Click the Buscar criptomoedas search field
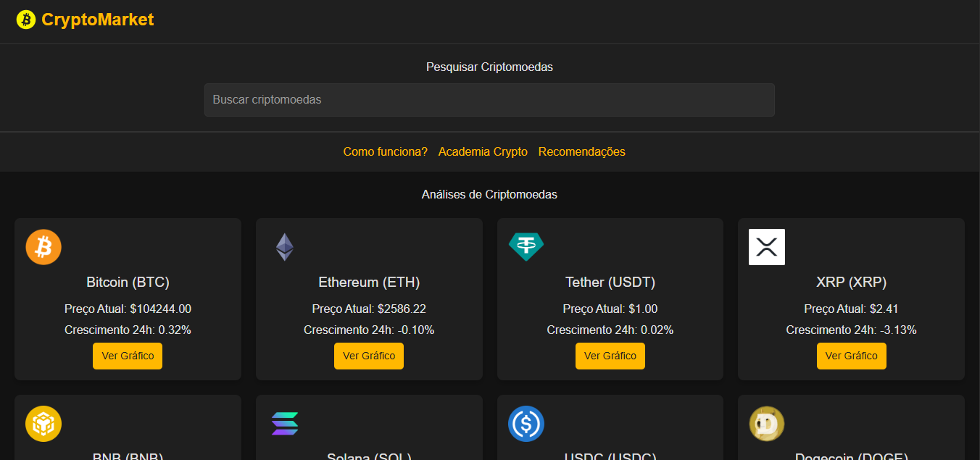Viewport: 980px width, 460px height. pos(489,99)
